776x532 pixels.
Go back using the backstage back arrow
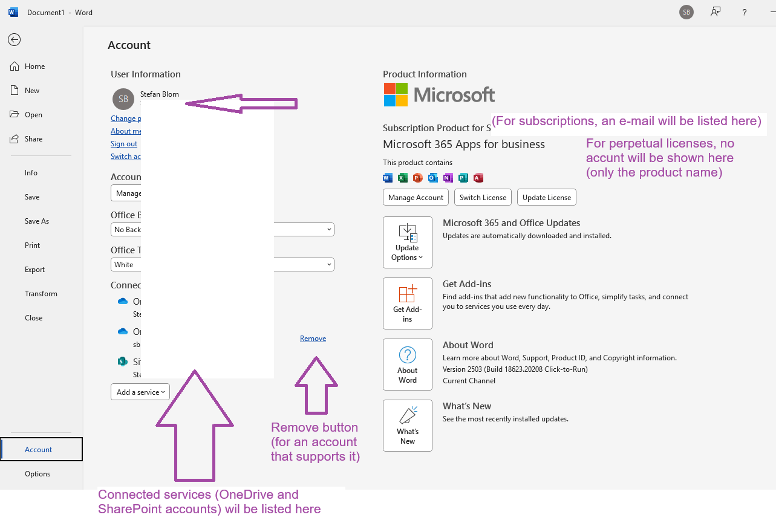(14, 40)
